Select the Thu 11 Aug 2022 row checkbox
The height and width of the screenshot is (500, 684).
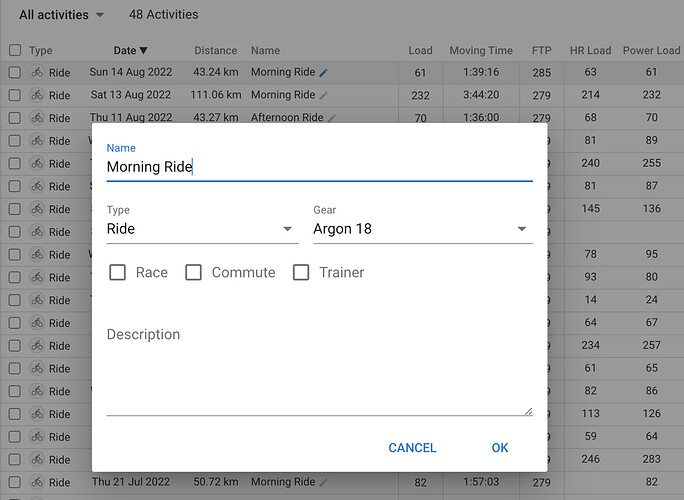tap(15, 118)
